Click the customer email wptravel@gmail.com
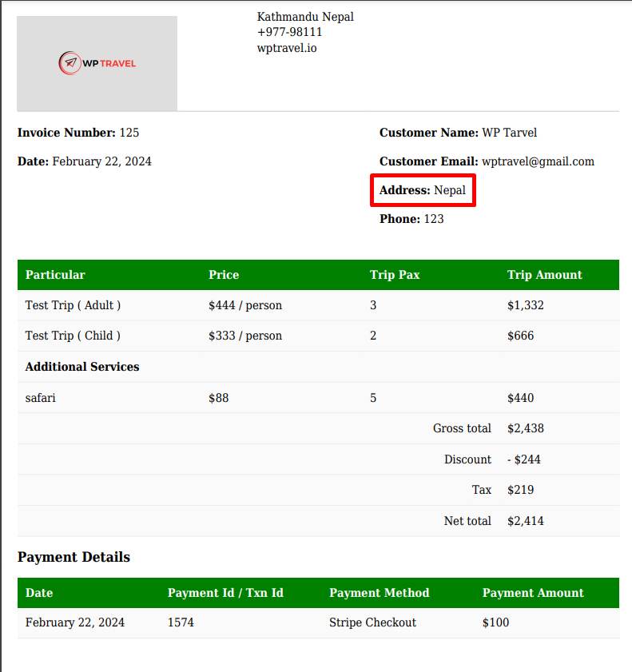This screenshot has height=672, width=632. click(x=538, y=161)
